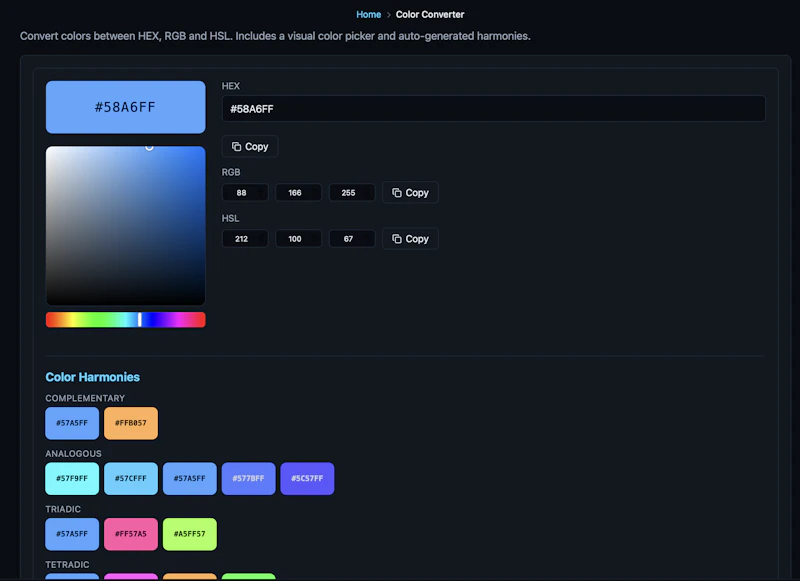This screenshot has width=800, height=581.
Task: Click the rainbow hue slider bar
Action: tap(126, 320)
